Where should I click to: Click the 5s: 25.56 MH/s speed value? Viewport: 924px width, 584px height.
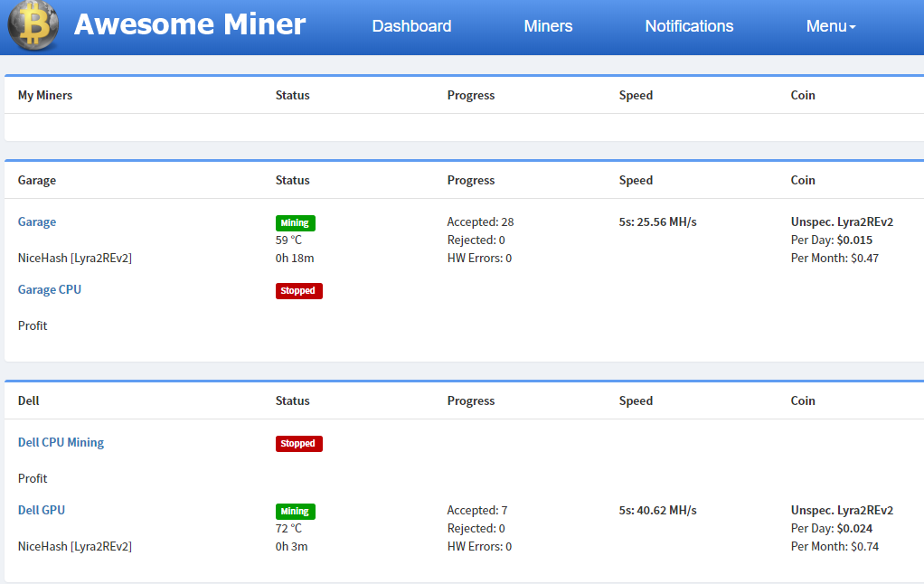(x=657, y=221)
